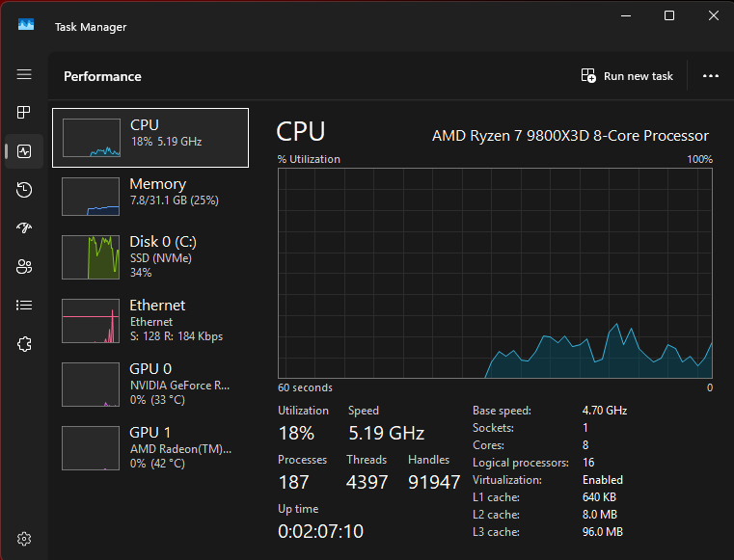Click the AMD Ryzen 7 9800X3D processor name
Viewport: 734px width, 560px height.
pyautogui.click(x=570, y=136)
